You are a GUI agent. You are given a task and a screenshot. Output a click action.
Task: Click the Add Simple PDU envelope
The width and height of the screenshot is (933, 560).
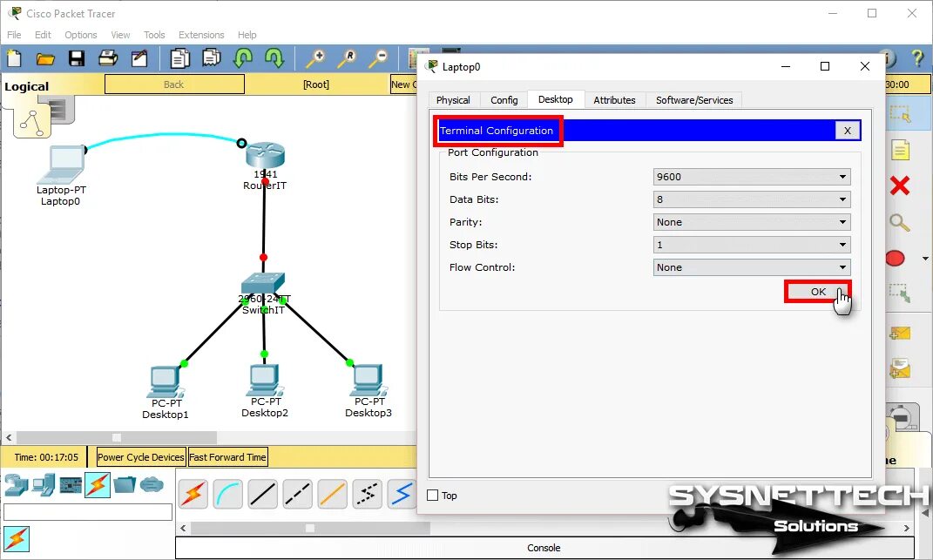click(900, 334)
